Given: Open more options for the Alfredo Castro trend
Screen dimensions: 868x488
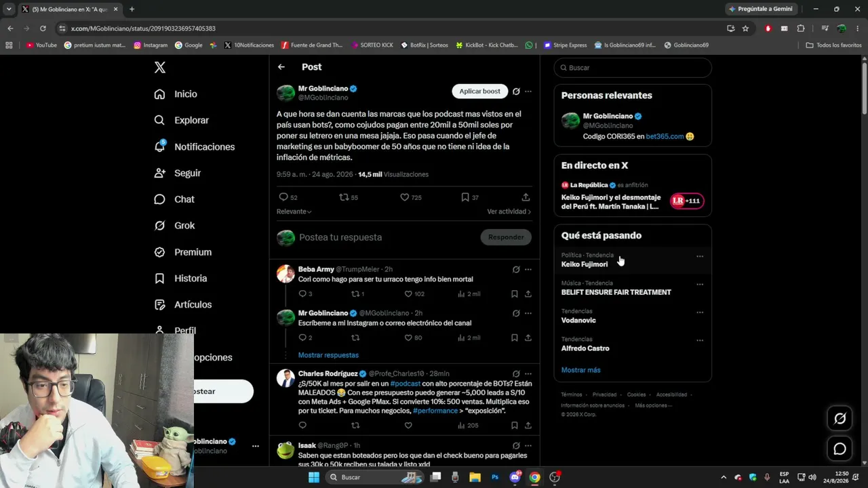Looking at the screenshot, I should pos(700,340).
